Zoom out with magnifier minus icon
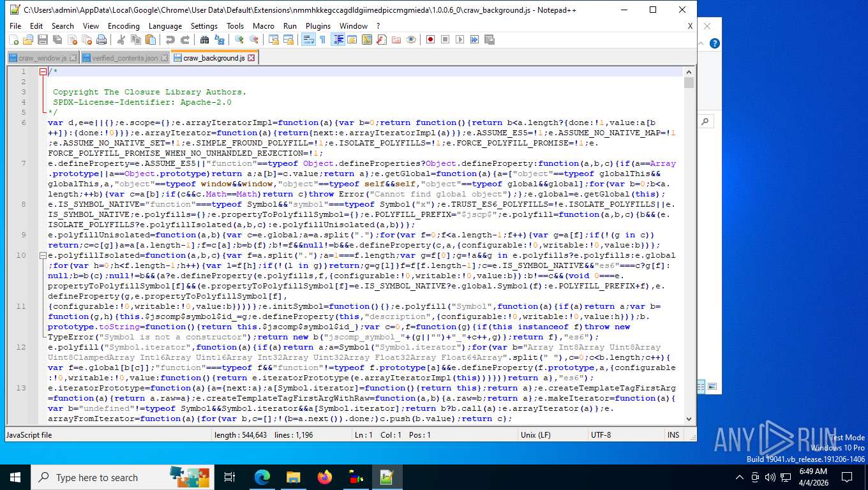This screenshot has width=868, height=490. pos(253,40)
